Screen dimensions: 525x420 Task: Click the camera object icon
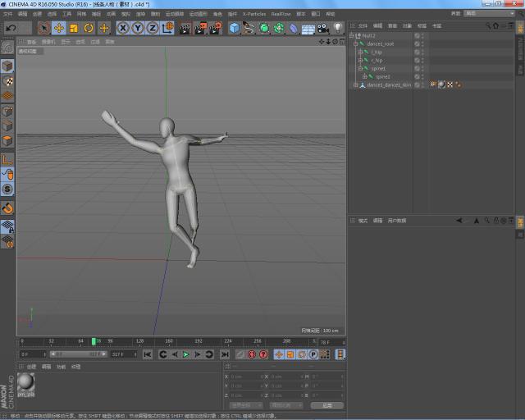coord(322,28)
